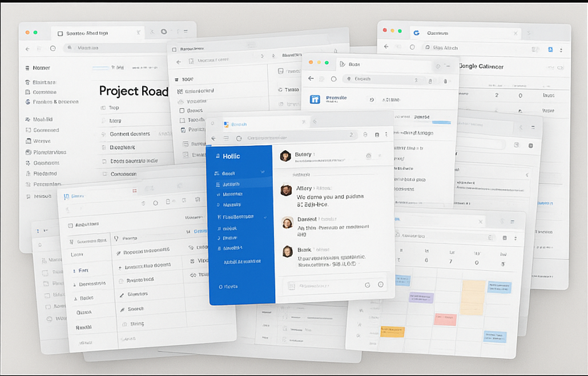
Task: Click the back arrow in the Project Roadmap window
Action: [26, 49]
